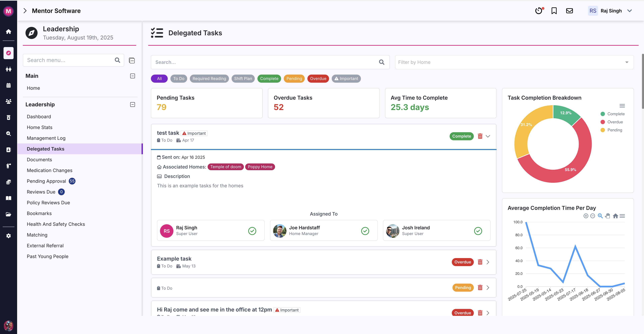
Task: Click the timer icon with red notification dot
Action: (x=539, y=11)
